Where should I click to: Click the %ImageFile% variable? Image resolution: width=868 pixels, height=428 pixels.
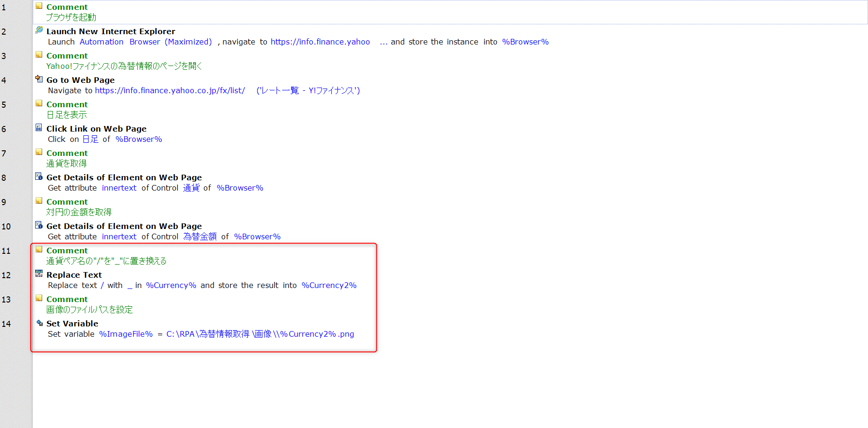pos(126,334)
